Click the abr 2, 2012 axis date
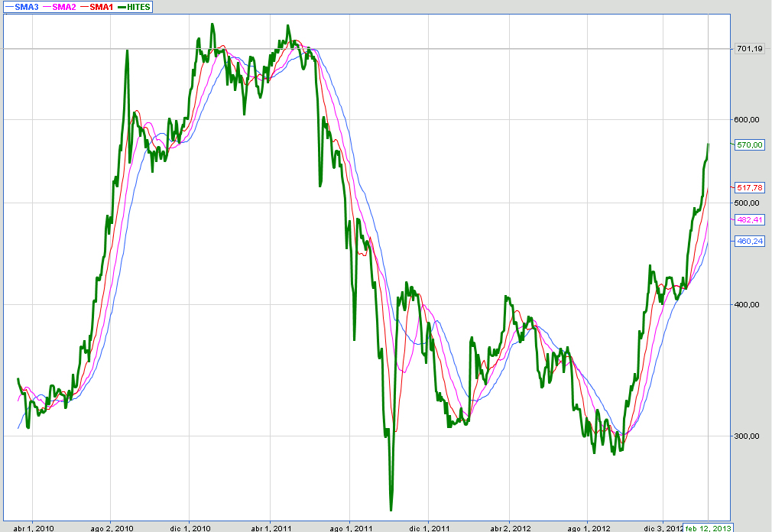 510,527
